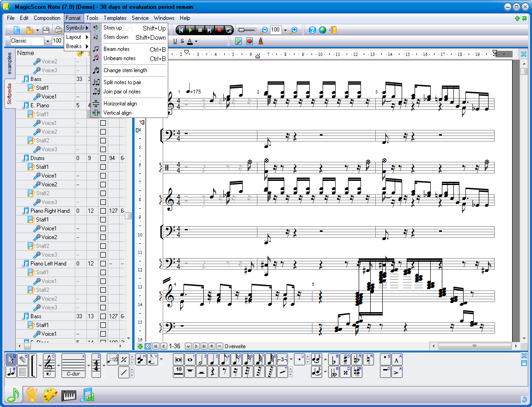Open the green note panel tab
Screen dimensions: 532x407
point(13,395)
